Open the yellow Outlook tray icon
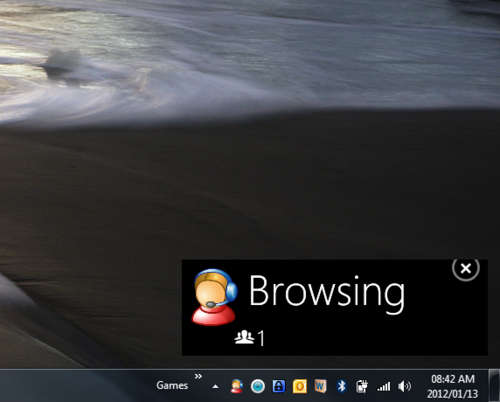500x402 pixels. [299, 386]
